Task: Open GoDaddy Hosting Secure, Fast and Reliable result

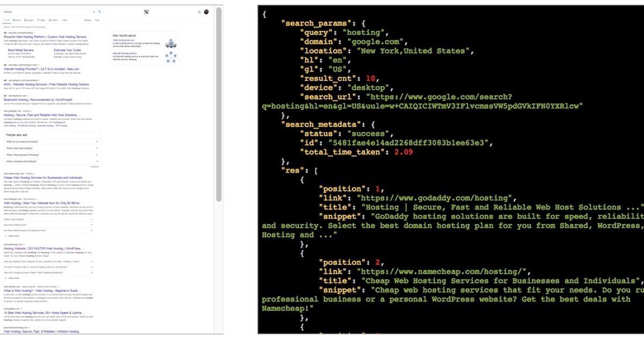Action: [x=42, y=115]
